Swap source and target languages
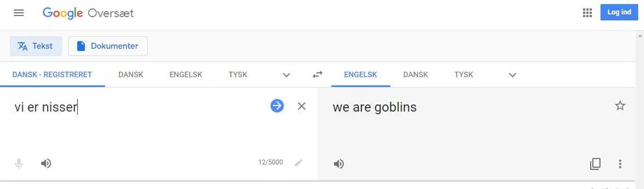Screen dimensions: 644x189 (x=318, y=75)
